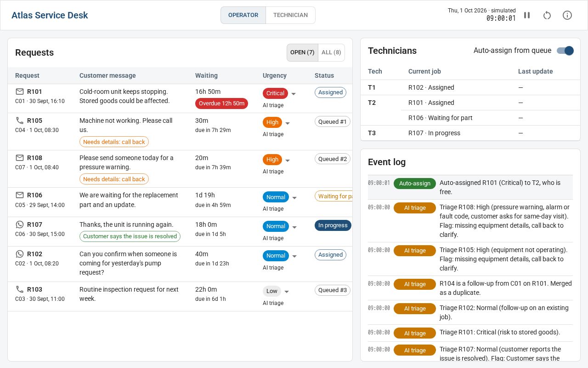Open the Critical urgency dropdown for R101

[x=280, y=93]
